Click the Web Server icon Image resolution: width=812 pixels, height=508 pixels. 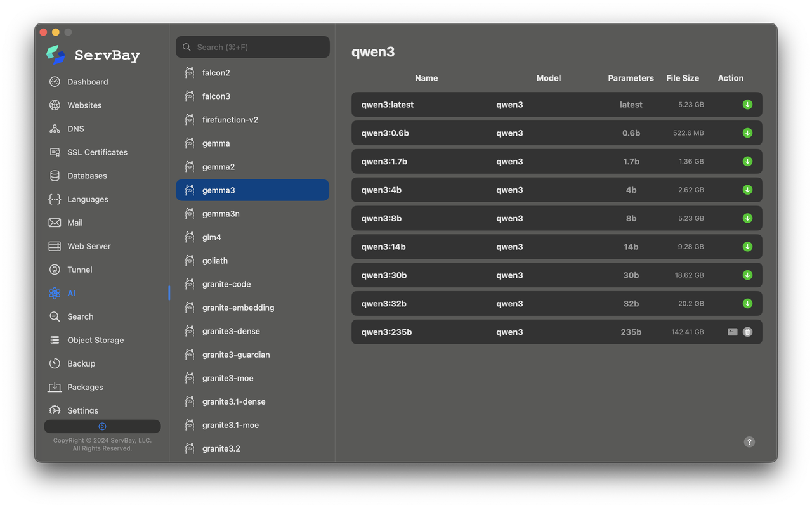55,246
